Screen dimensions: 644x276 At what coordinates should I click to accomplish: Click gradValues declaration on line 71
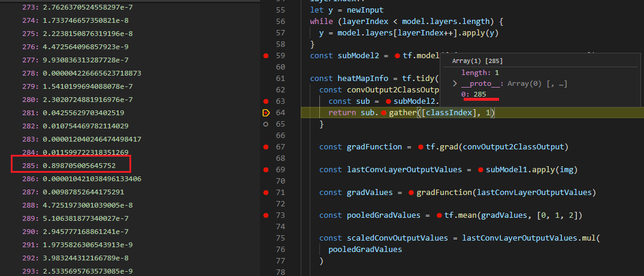370,192
